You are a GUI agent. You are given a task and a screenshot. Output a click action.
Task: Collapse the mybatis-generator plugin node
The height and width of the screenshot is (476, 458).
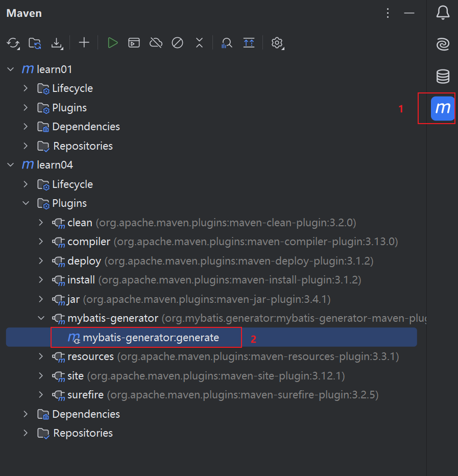41,318
